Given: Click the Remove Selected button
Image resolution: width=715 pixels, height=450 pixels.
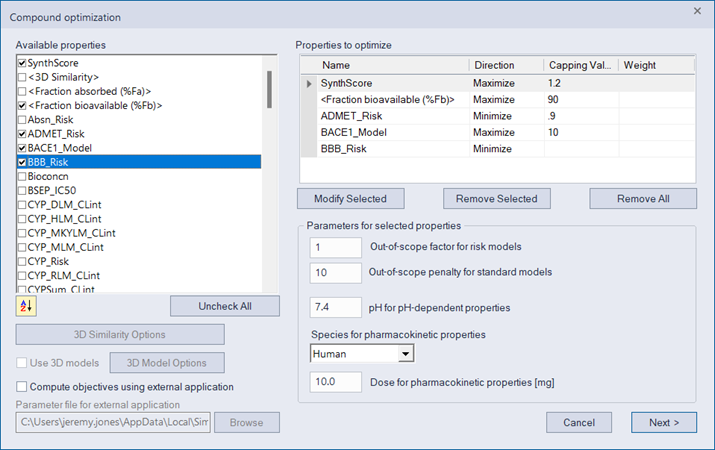Looking at the screenshot, I should coord(497,199).
